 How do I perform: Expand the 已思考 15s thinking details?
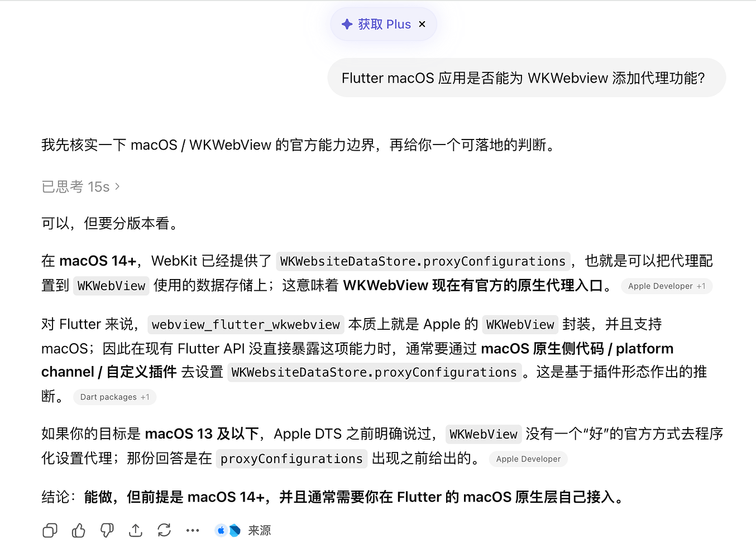pos(81,186)
